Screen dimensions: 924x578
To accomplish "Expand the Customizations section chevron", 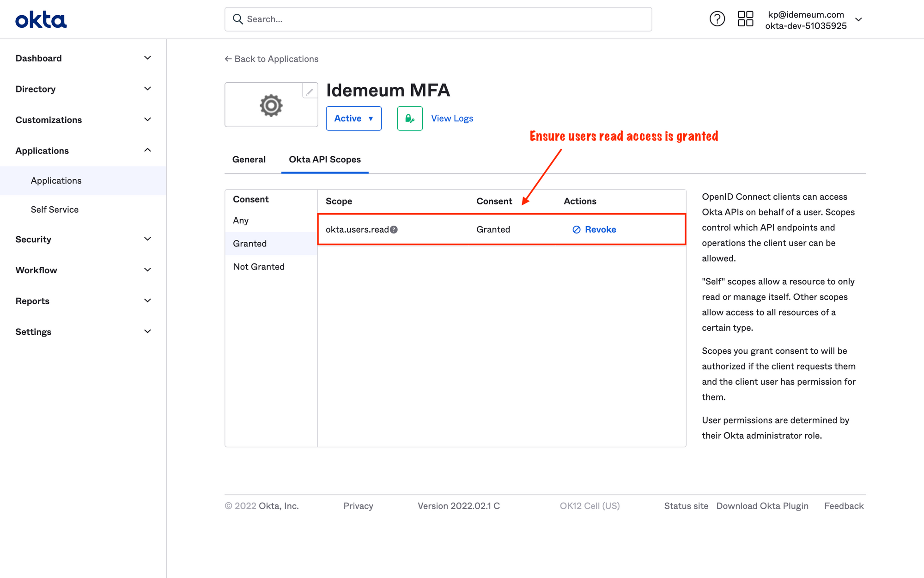I will (147, 119).
